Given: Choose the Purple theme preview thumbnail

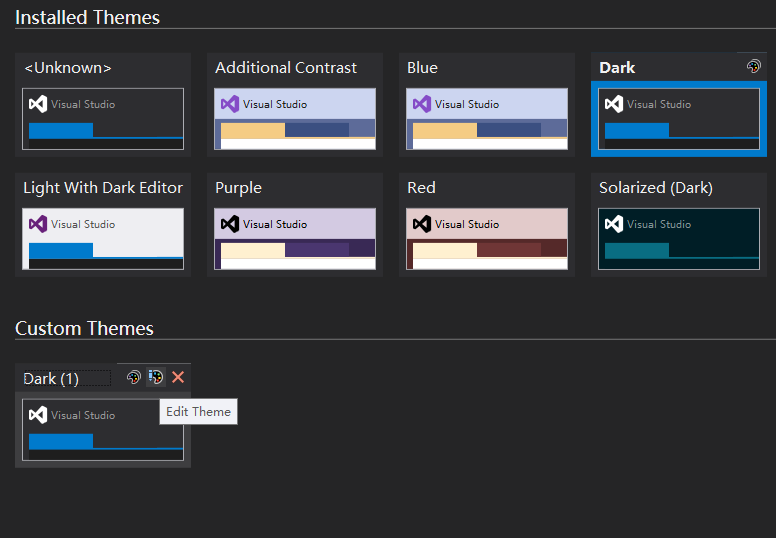Looking at the screenshot, I should coord(295,239).
